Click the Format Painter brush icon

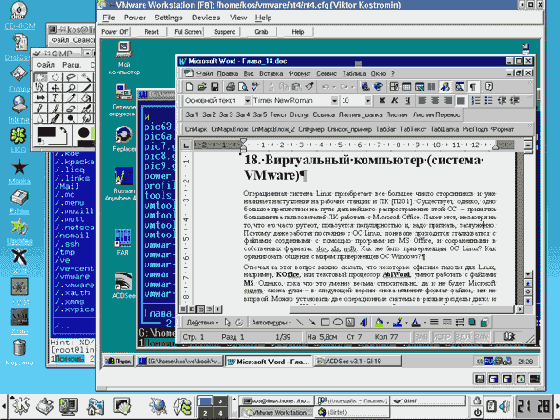click(310, 86)
